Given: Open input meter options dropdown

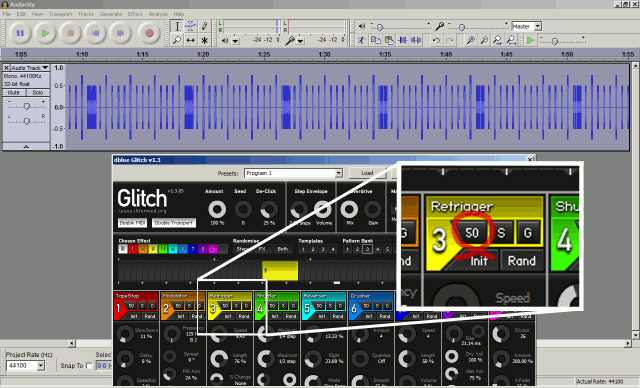Looking at the screenshot, I should pyautogui.click(x=300, y=41).
